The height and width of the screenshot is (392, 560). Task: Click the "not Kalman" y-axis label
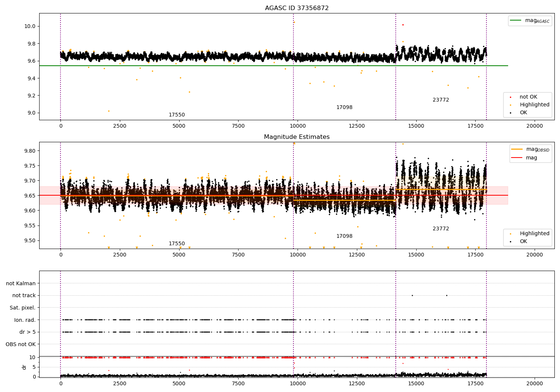(21, 283)
